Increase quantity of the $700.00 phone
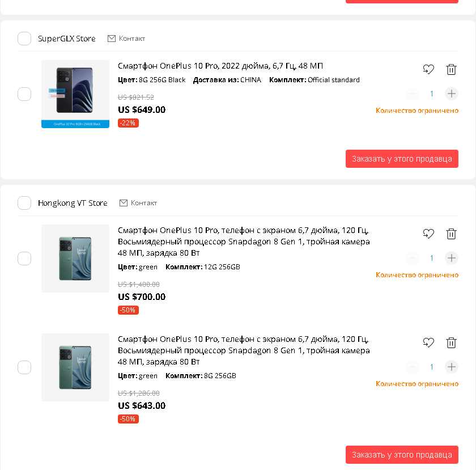The height and width of the screenshot is (470, 476). (451, 258)
